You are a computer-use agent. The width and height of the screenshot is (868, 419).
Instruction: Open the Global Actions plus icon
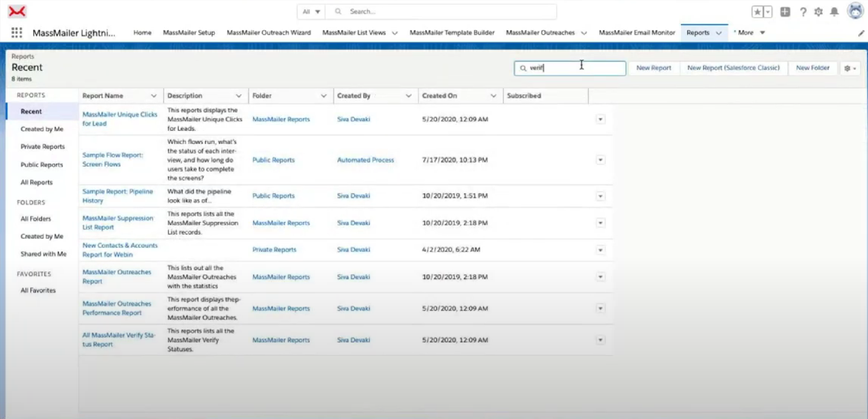click(x=785, y=12)
